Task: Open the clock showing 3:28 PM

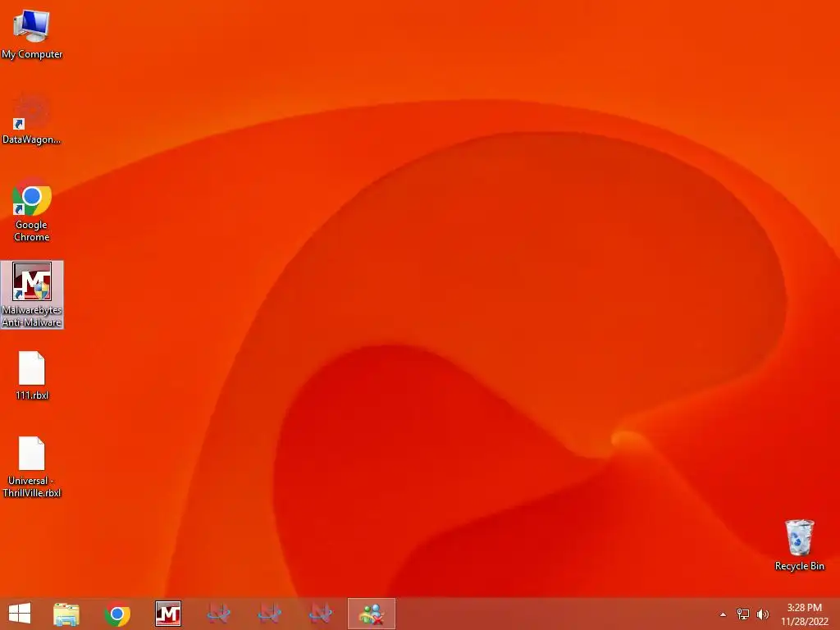Action: [x=804, y=614]
